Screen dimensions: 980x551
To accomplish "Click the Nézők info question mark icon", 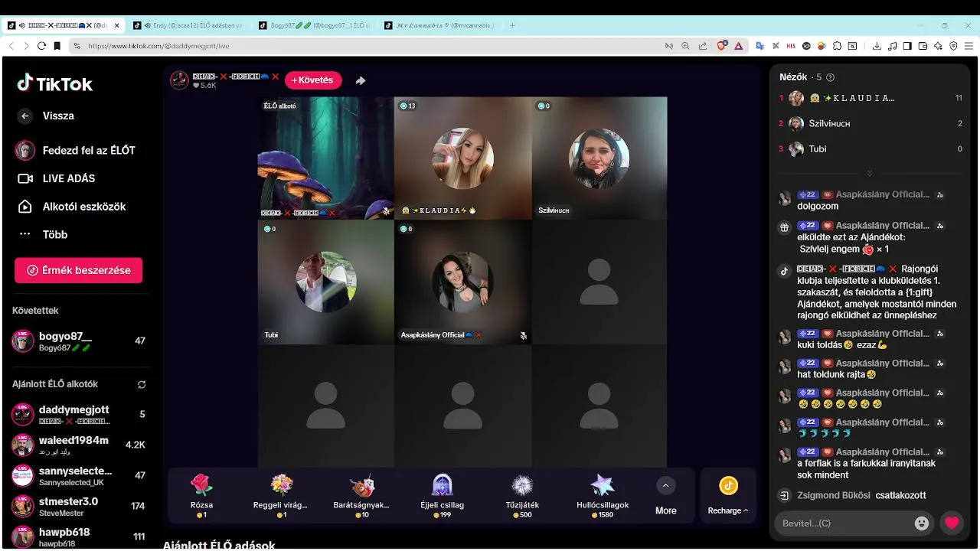I will coord(831,77).
